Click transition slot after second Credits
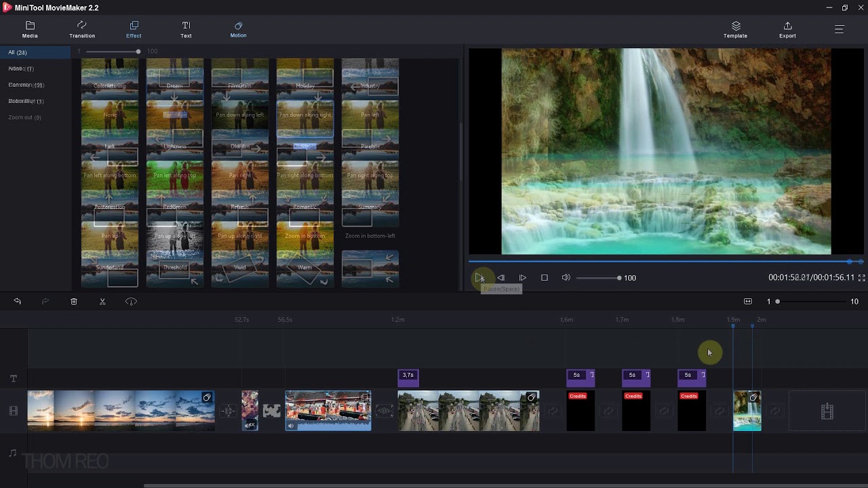 tap(664, 411)
